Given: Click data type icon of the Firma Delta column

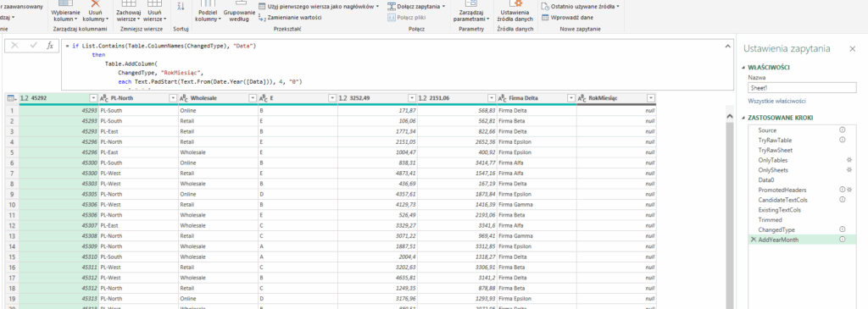Looking at the screenshot, I should [503, 98].
